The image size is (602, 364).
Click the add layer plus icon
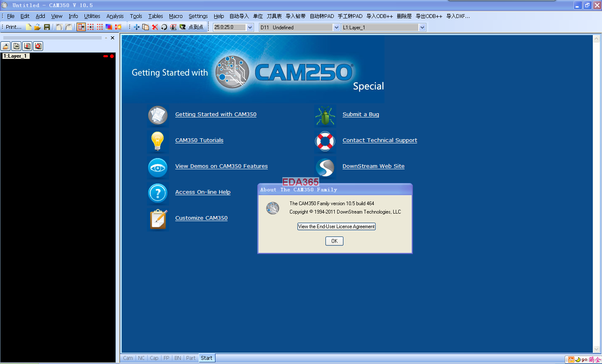(x=16, y=46)
